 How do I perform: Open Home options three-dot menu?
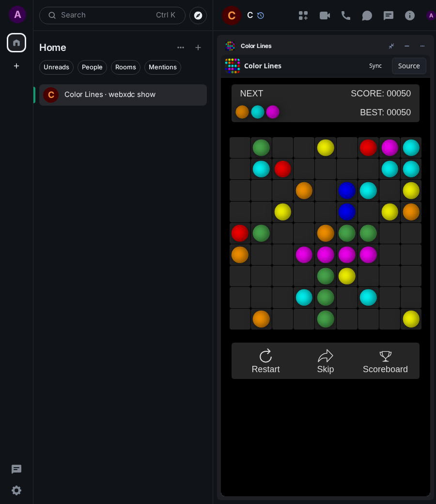pos(181,47)
